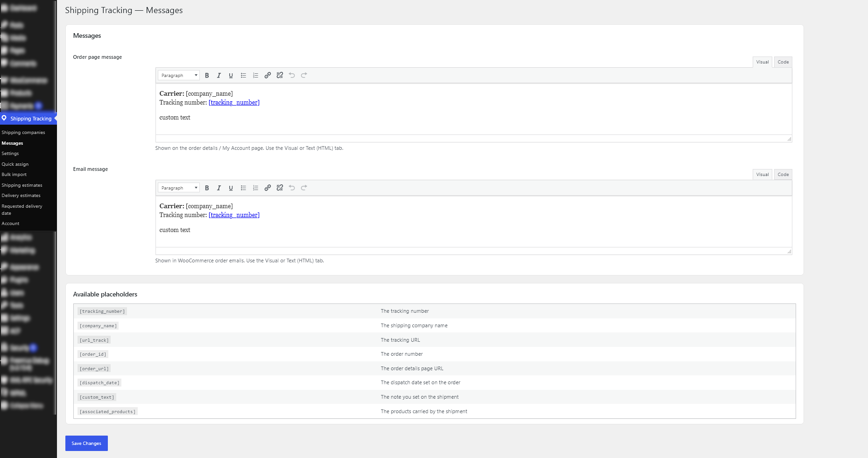Click the Save Changes button
Image resolution: width=868 pixels, height=458 pixels.
click(86, 443)
